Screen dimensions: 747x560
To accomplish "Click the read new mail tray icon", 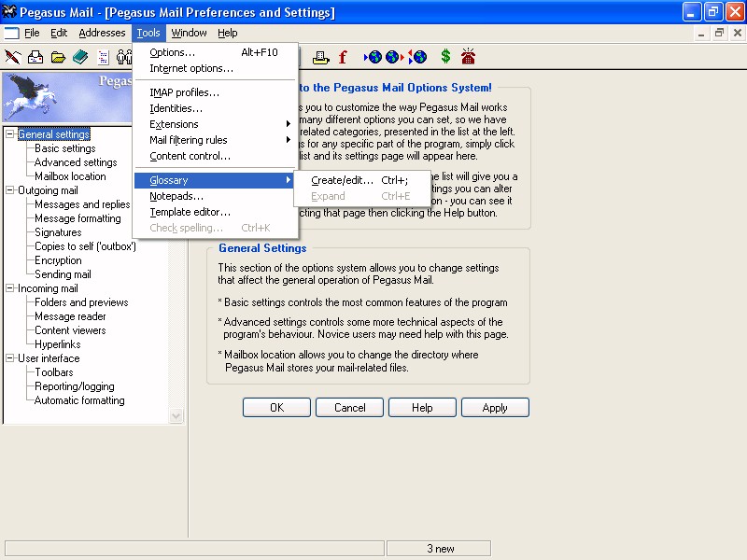I will (x=35, y=57).
